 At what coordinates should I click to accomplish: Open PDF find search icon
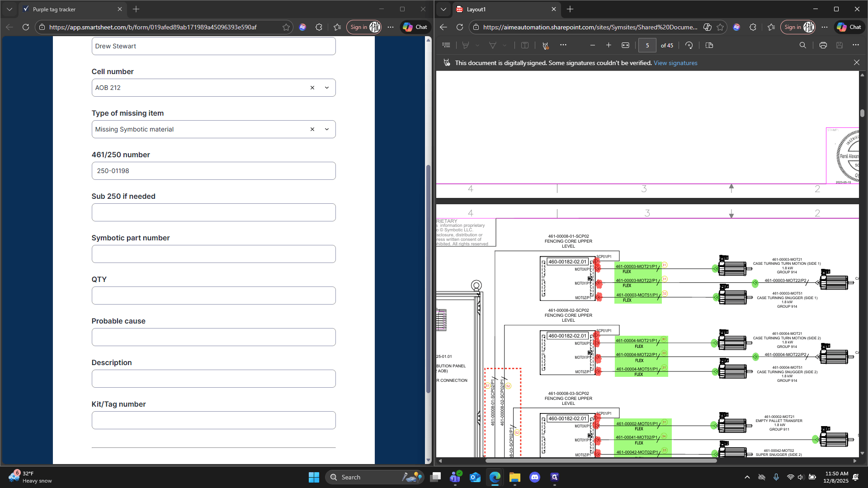pos(802,45)
